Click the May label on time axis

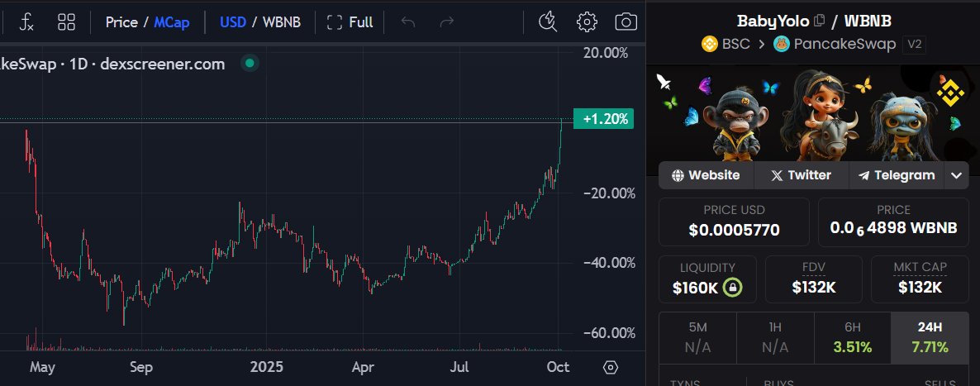[42, 367]
